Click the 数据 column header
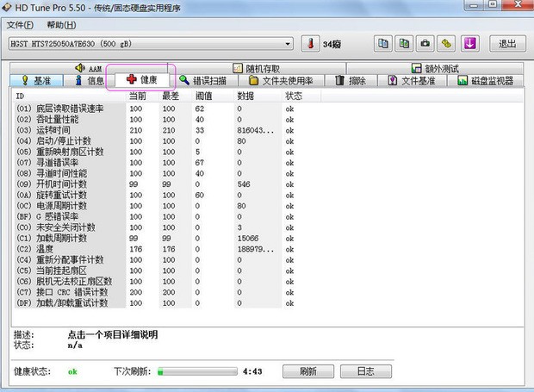Viewport: 534px width, 392px height. tap(258, 96)
